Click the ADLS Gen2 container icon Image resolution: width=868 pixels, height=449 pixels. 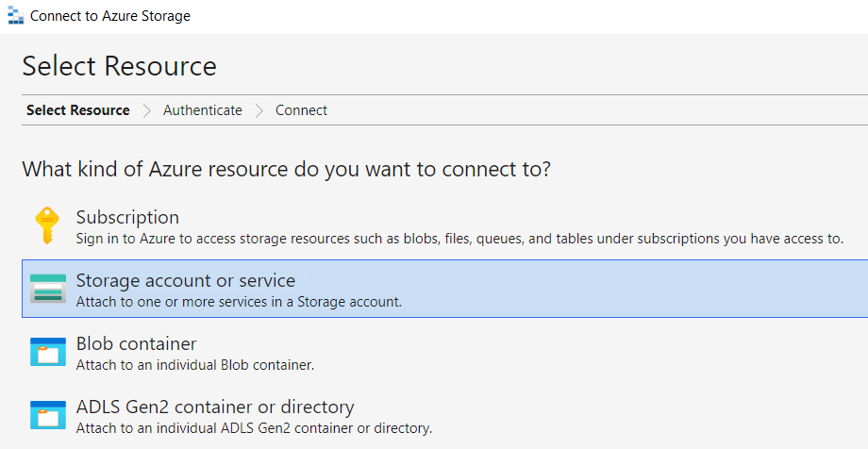pyautogui.click(x=48, y=415)
